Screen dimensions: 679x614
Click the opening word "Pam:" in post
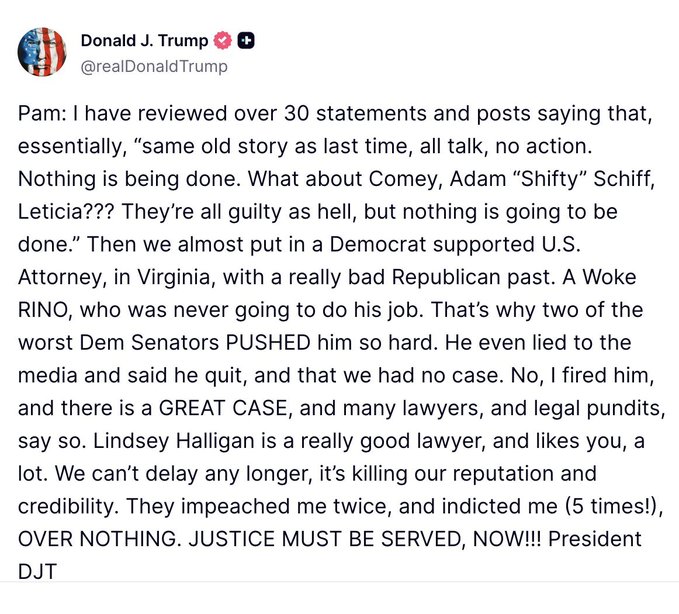(41, 114)
